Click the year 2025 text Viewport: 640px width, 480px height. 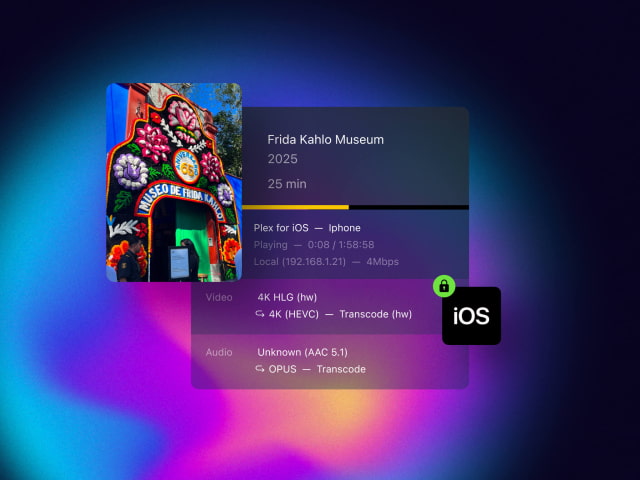tap(282, 159)
